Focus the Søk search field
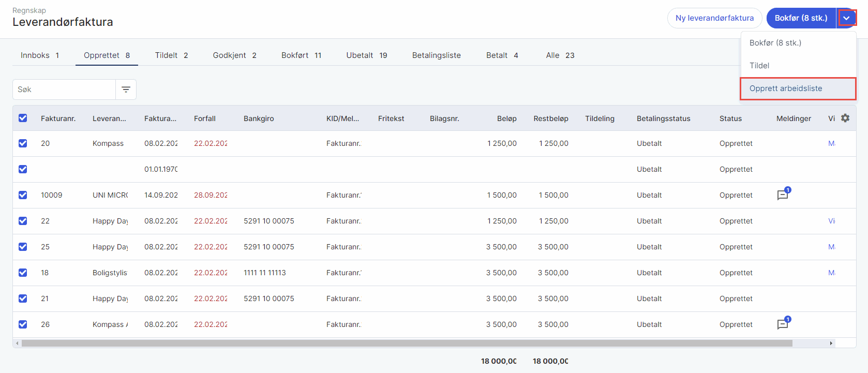 (x=64, y=89)
